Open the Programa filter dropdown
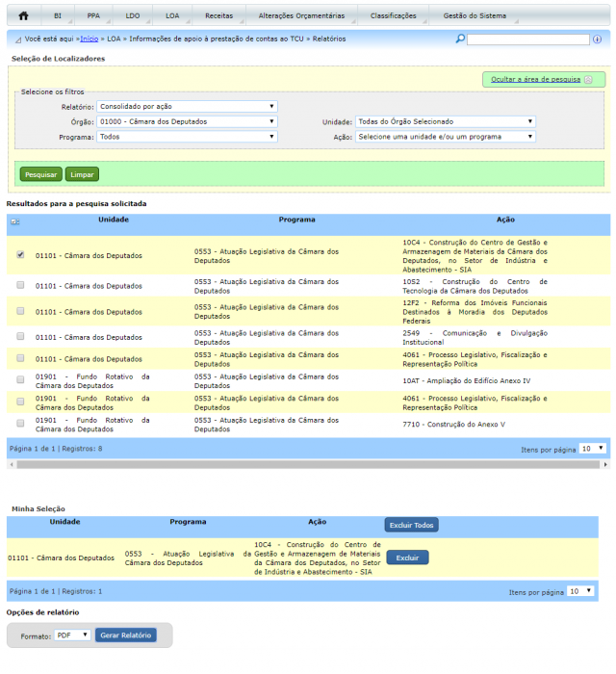 [187, 137]
